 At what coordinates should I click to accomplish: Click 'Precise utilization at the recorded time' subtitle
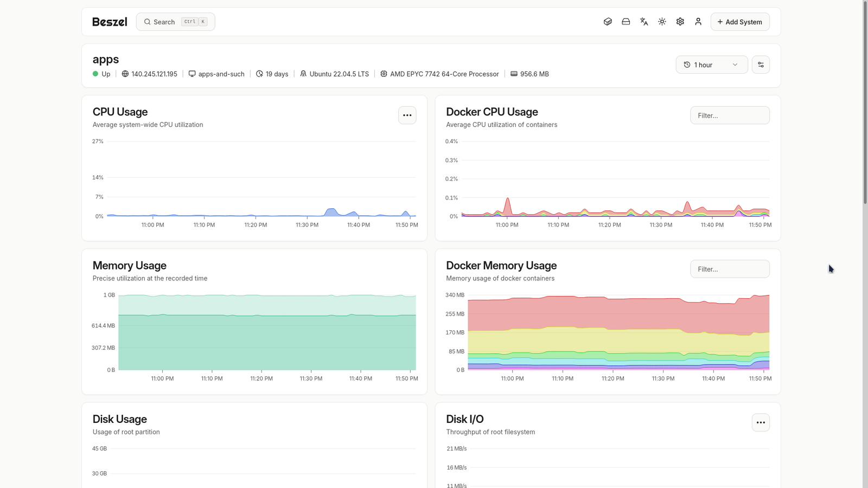[x=150, y=278]
